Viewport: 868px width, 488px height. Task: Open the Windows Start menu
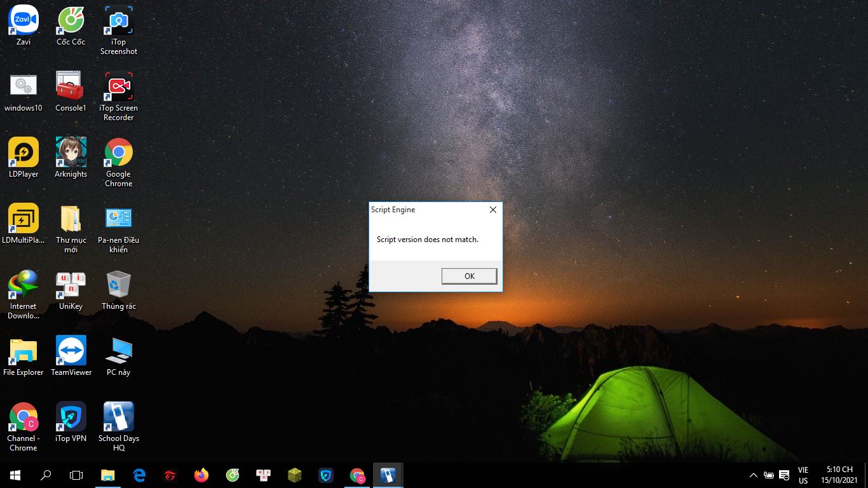click(15, 475)
